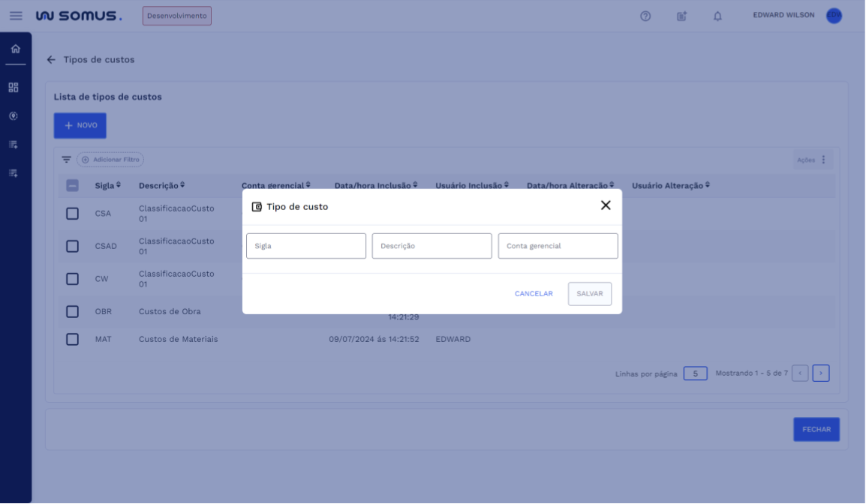Open the hamburger navigation menu

pyautogui.click(x=16, y=16)
